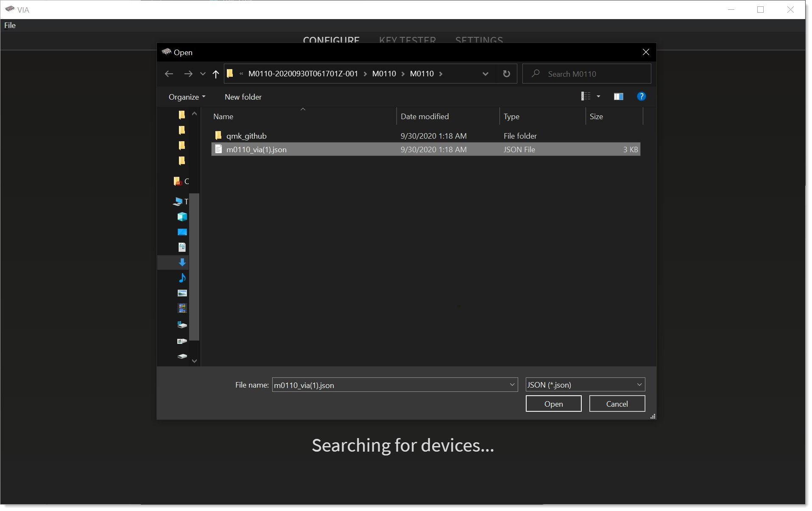Image resolution: width=812 pixels, height=511 pixels.
Task: Open the File menu in VIA
Action: 10,25
